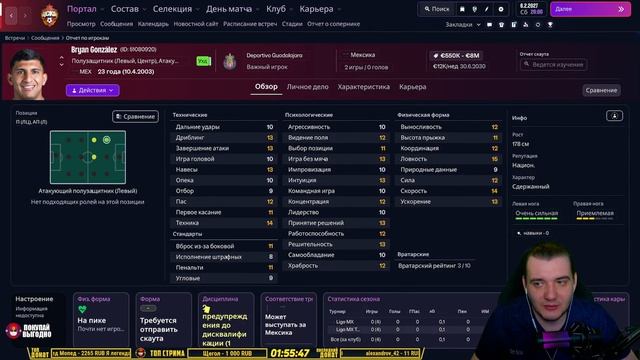This screenshot has height=360, width=640.
Task: Click the date and time widget
Action: [531, 9]
